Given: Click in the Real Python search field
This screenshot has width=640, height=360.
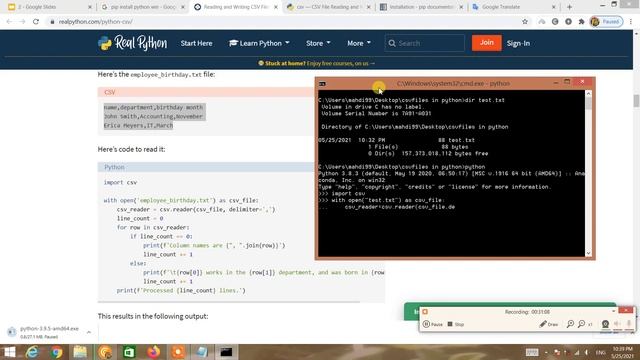Looking at the screenshot, I should pyautogui.click(x=424, y=43).
